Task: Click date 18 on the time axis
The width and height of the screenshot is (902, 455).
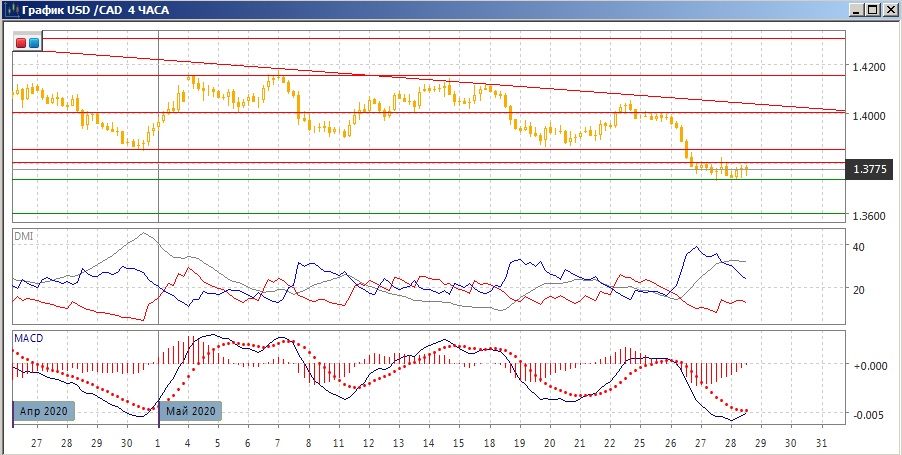Action: [x=488, y=442]
